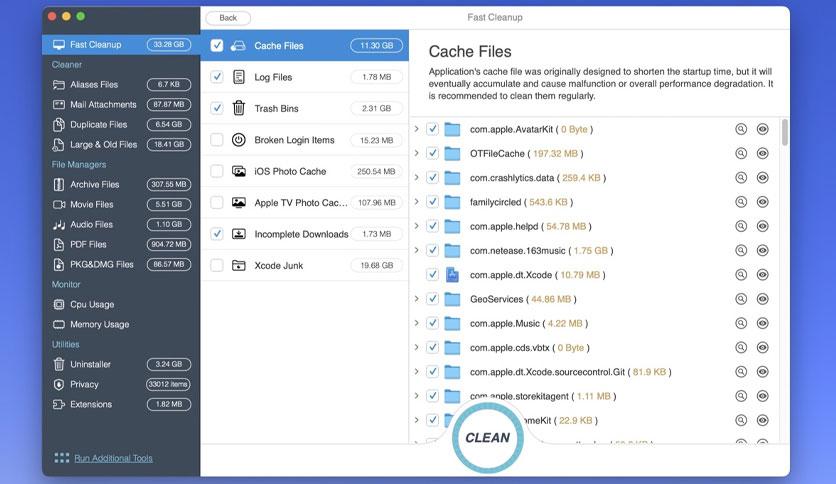
Task: Check the Xcode Junk checkbox
Action: click(x=217, y=265)
